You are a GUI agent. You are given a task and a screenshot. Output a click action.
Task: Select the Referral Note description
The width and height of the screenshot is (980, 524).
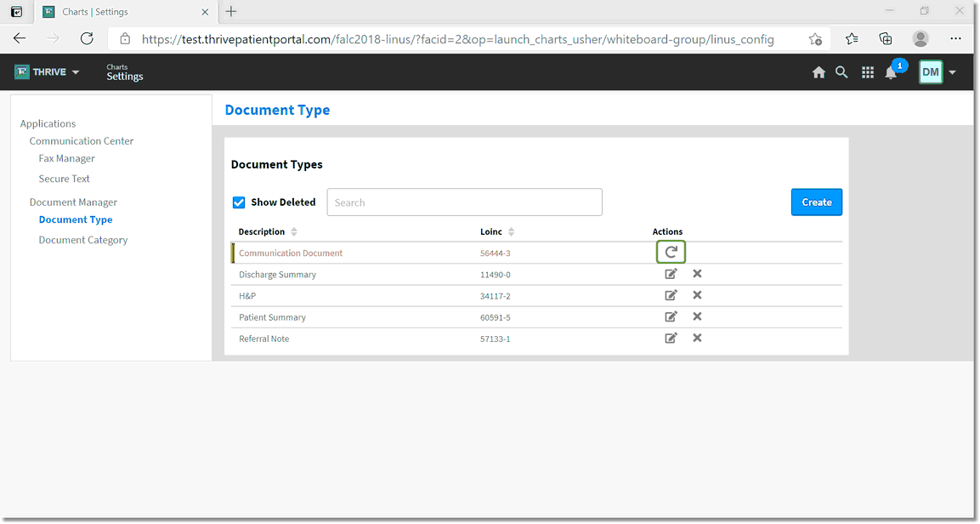[263, 339]
